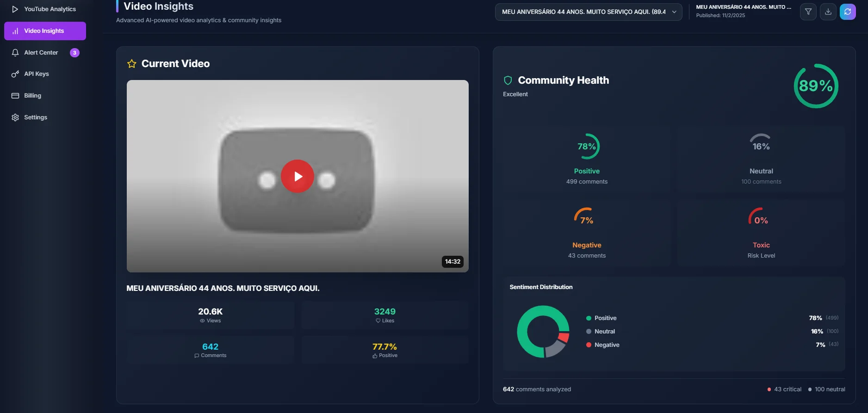Play the current video
This screenshot has height=413, width=868.
pos(298,176)
